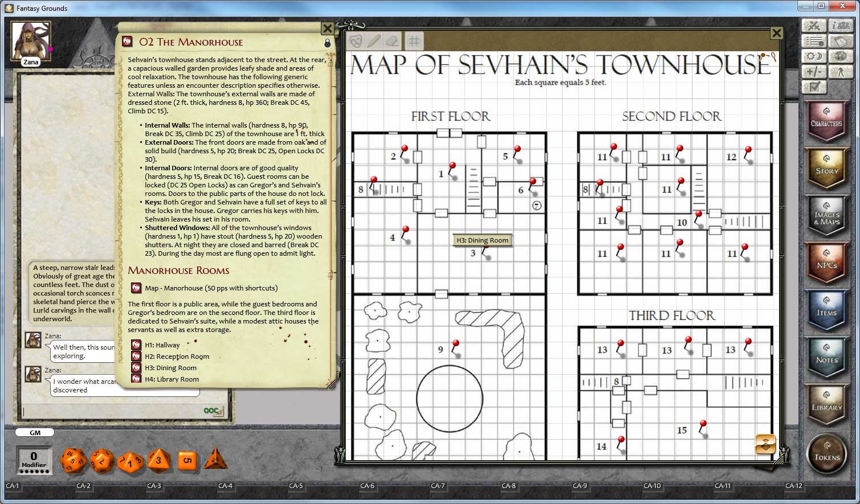Click the H3: Dining Room tooltip label
Viewport: 860px width, 504px height.
pyautogui.click(x=482, y=240)
